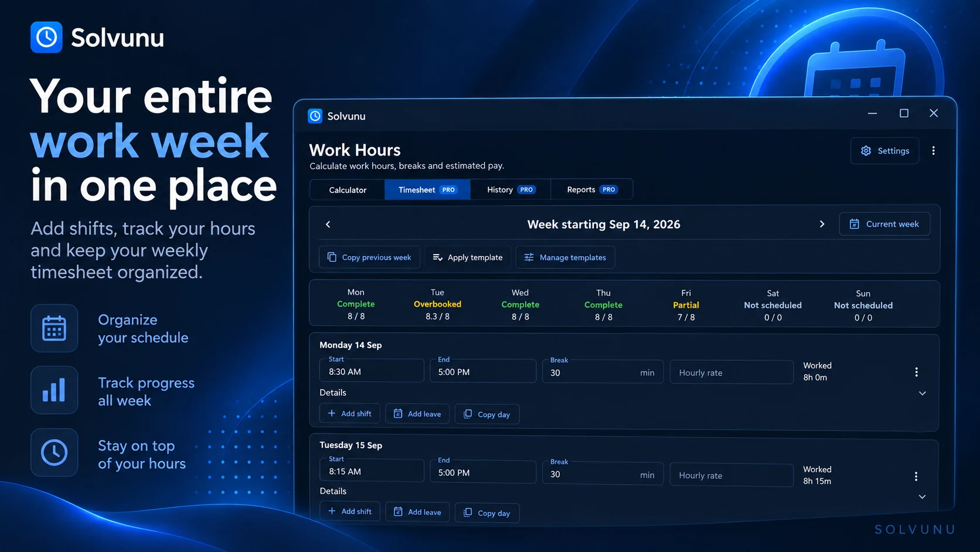Go to previous week arrow
This screenshot has width=980, height=552.
coord(328,224)
